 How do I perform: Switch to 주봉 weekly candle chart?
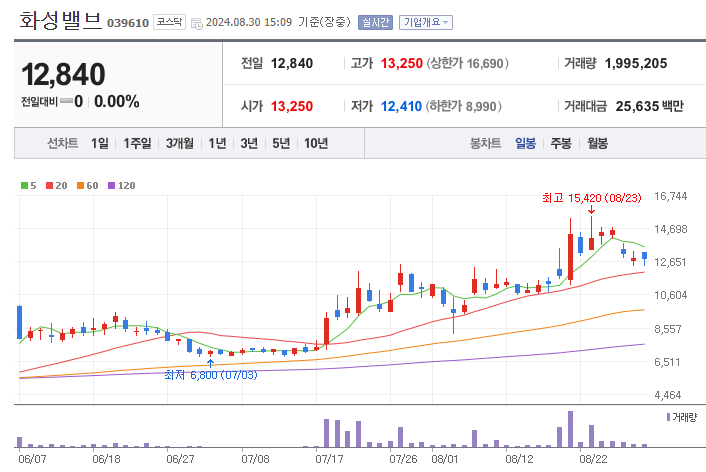[561, 143]
